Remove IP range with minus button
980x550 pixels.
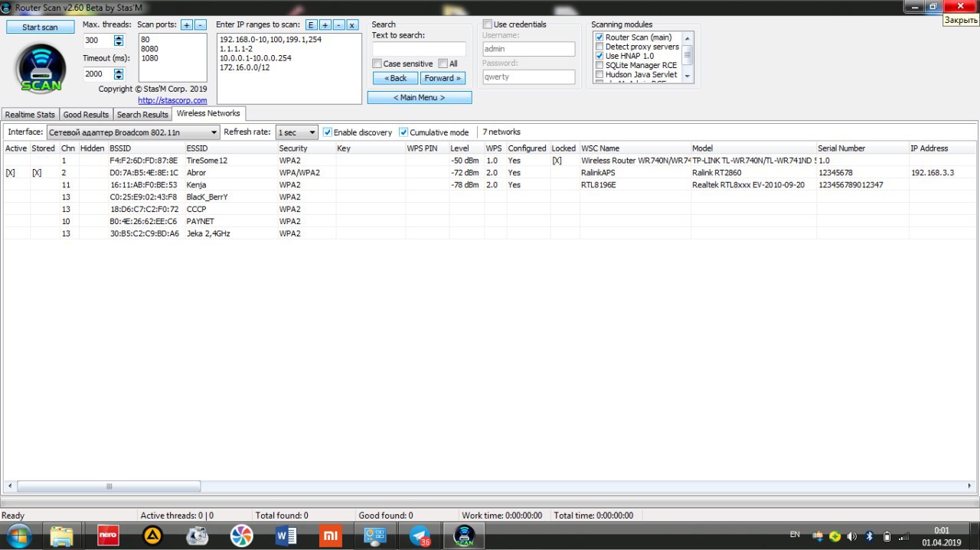pos(338,24)
